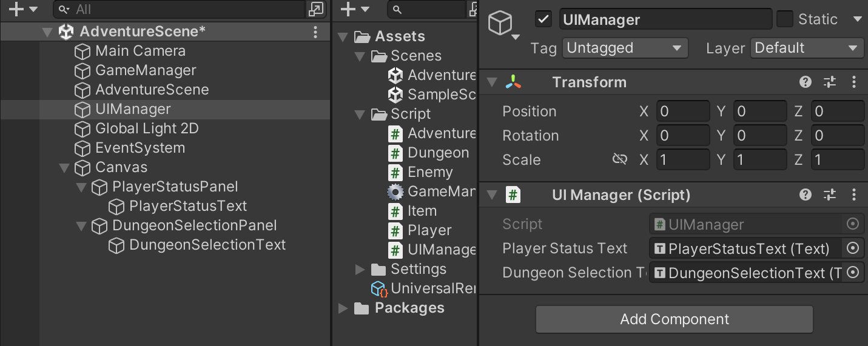
Task: Select the Assets folder icon
Action: point(362,37)
